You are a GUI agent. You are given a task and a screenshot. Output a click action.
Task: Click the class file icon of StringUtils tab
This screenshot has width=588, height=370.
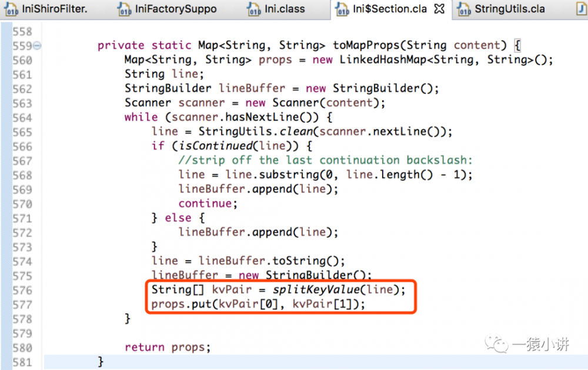click(464, 9)
